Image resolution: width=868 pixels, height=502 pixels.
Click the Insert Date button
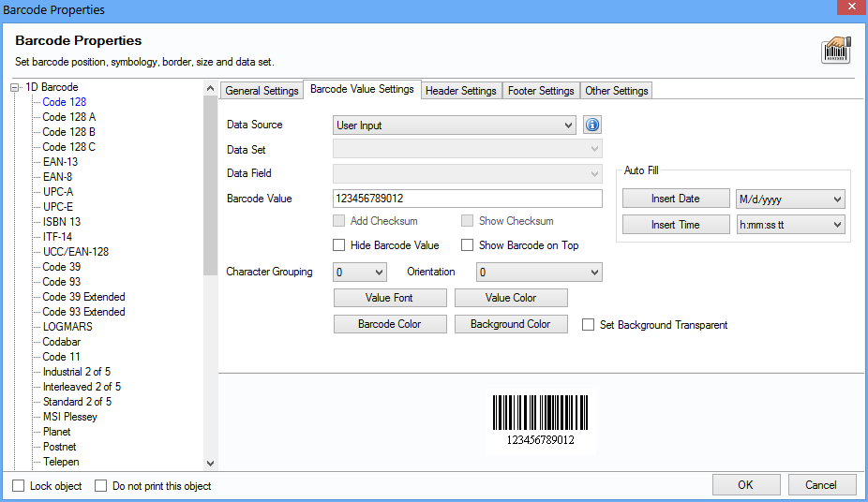coord(675,199)
